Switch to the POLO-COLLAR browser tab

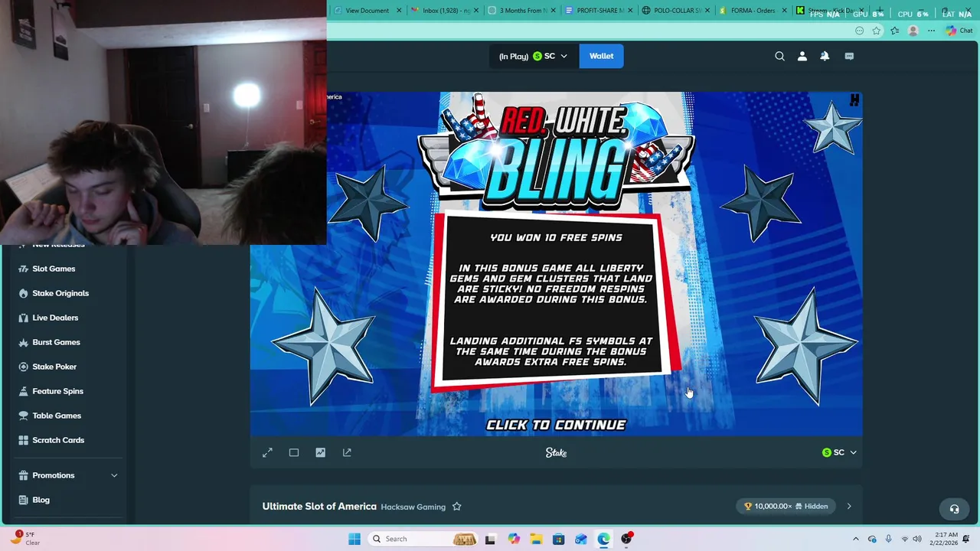(x=677, y=11)
